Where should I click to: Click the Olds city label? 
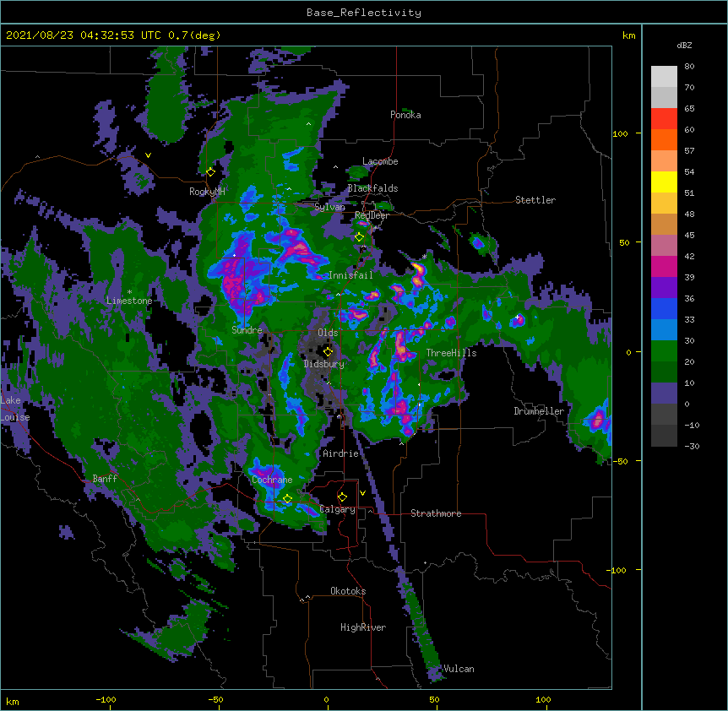click(328, 333)
